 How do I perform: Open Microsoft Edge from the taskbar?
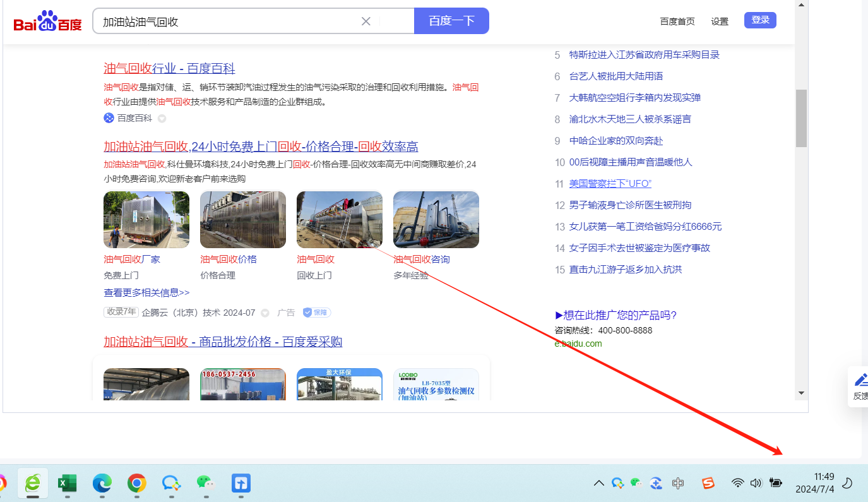(102, 483)
